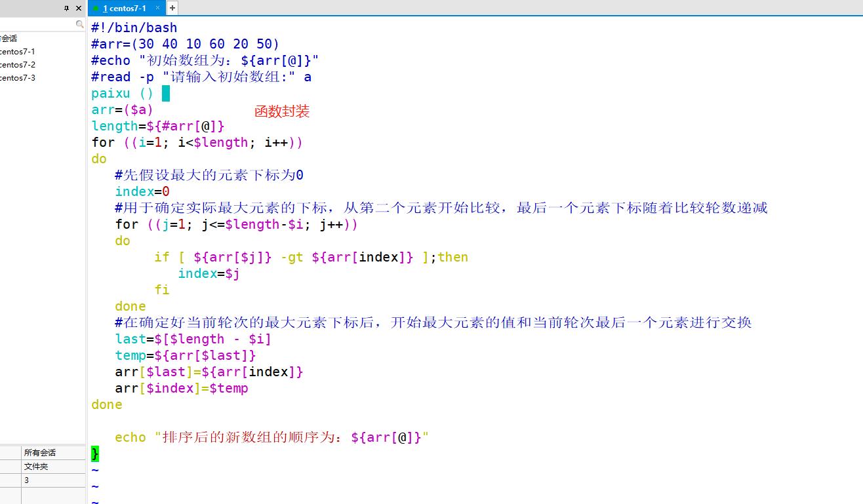Click the if -gt comparison line
863x504 pixels.
coord(311,257)
